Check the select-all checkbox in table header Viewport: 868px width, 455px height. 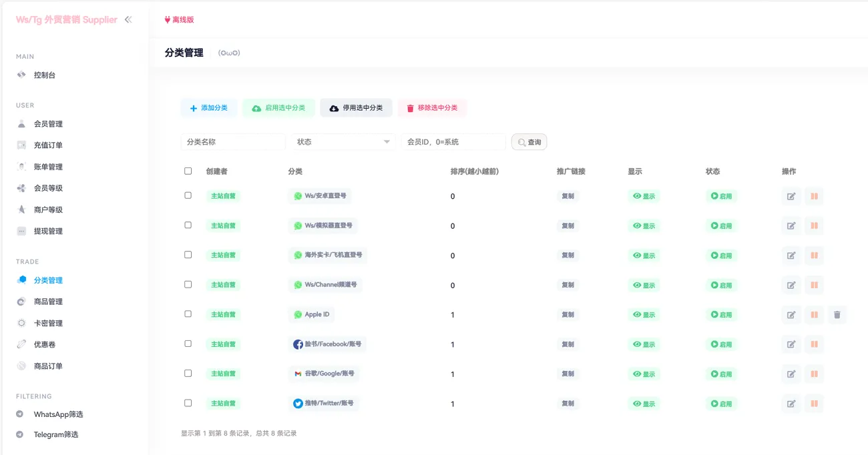[x=188, y=171]
